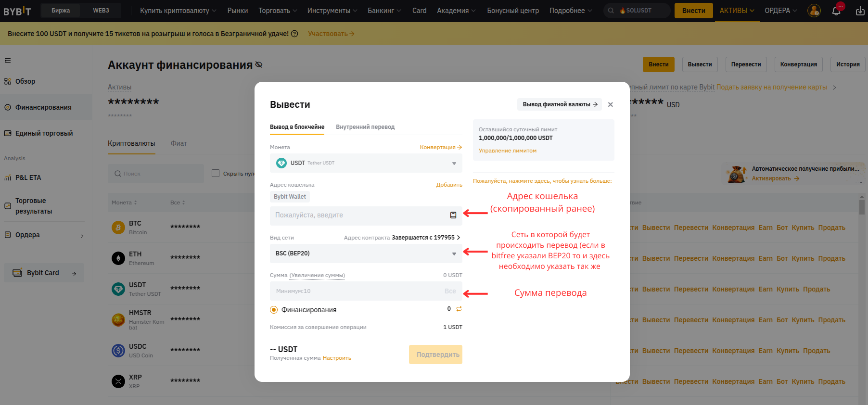Click the swap icon next to the funding balance
This screenshot has height=405, width=868.
point(459,309)
